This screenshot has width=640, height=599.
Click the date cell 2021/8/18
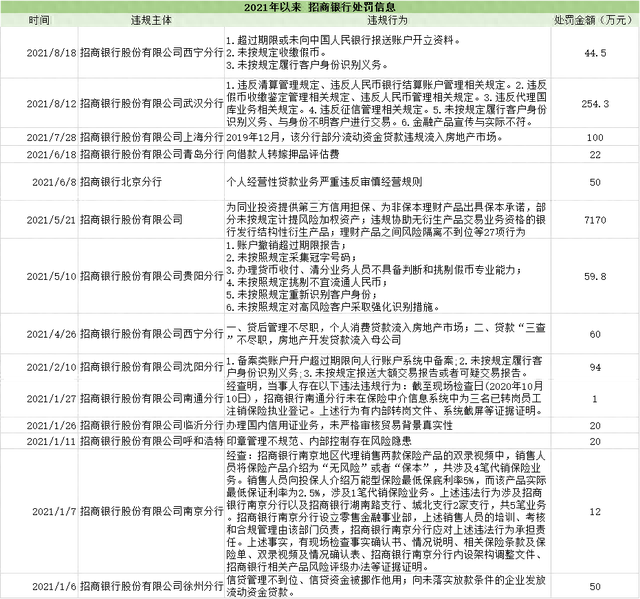(x=51, y=53)
